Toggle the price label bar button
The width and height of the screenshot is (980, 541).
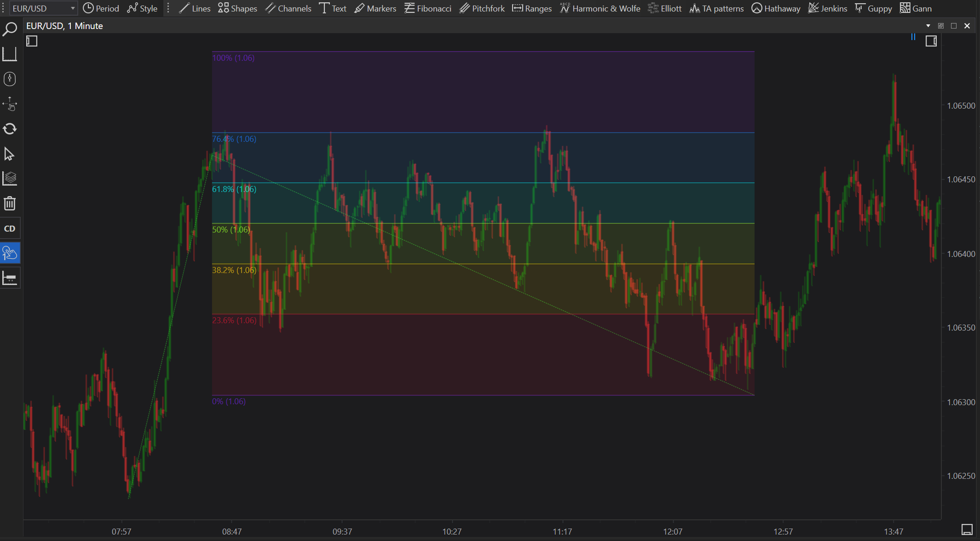(x=10, y=278)
